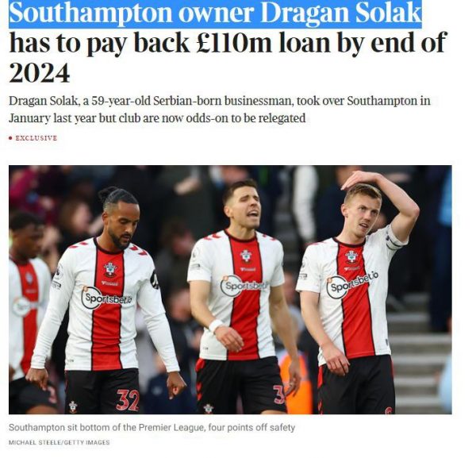Click the Sportsbet.io logo on right player's shirt
Screen dimensions: 476x458
(x=352, y=284)
